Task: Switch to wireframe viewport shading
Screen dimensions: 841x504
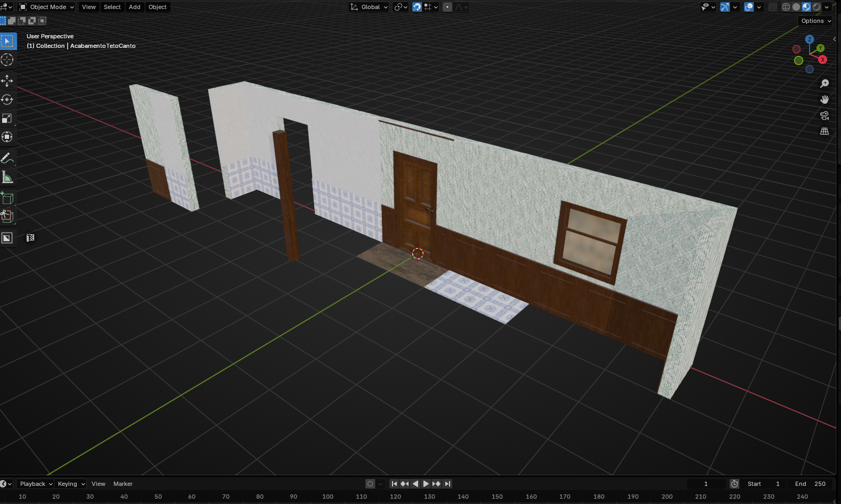Action: [x=786, y=7]
